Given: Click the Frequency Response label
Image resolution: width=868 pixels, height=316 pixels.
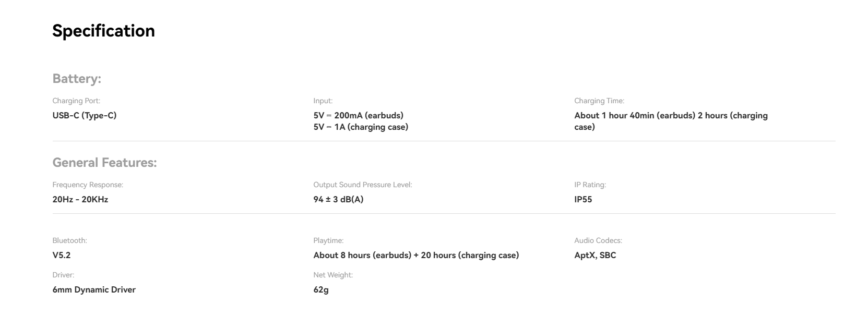Looking at the screenshot, I should click(88, 185).
